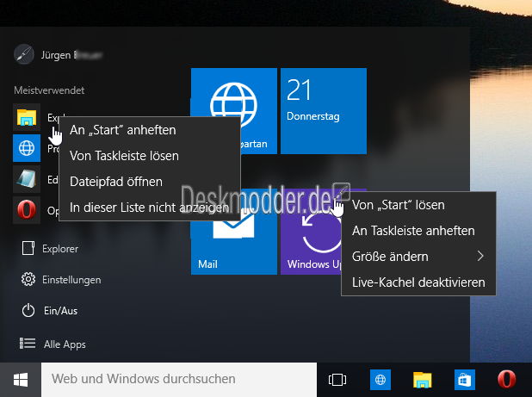Click the red Opera icon in the most-used list

coord(27,210)
